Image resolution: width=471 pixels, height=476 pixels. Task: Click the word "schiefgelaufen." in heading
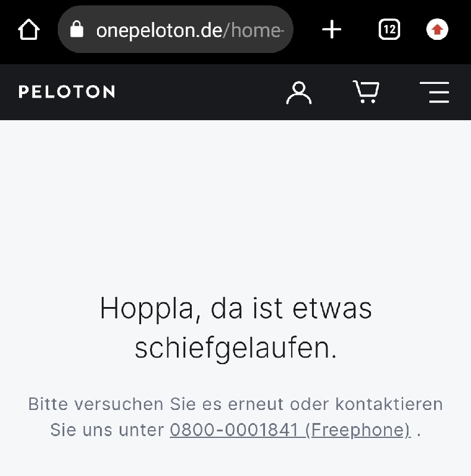click(236, 348)
